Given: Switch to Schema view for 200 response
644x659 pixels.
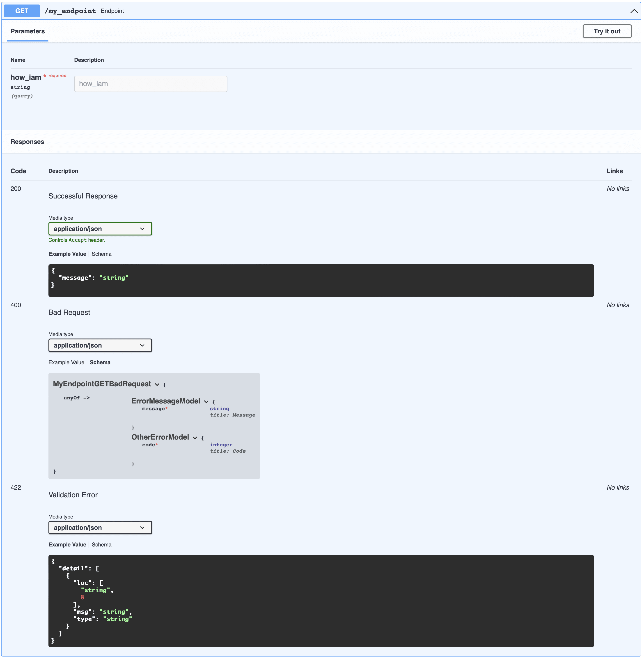Looking at the screenshot, I should click(101, 253).
